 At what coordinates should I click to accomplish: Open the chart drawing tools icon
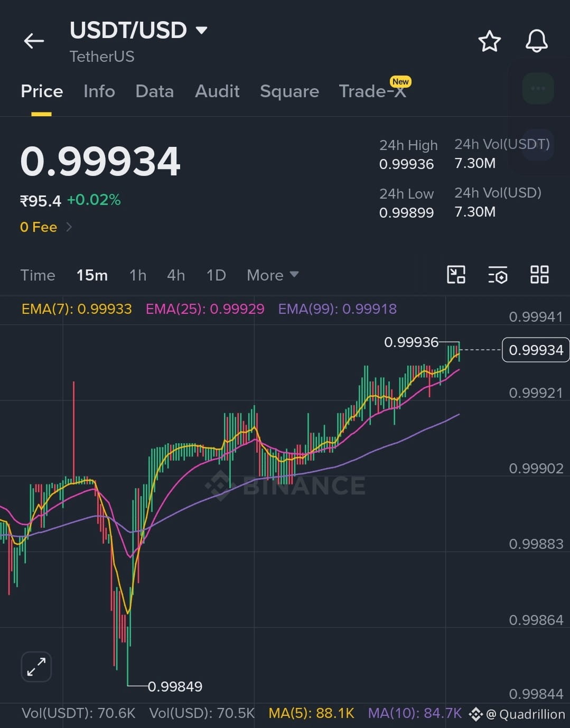point(456,275)
